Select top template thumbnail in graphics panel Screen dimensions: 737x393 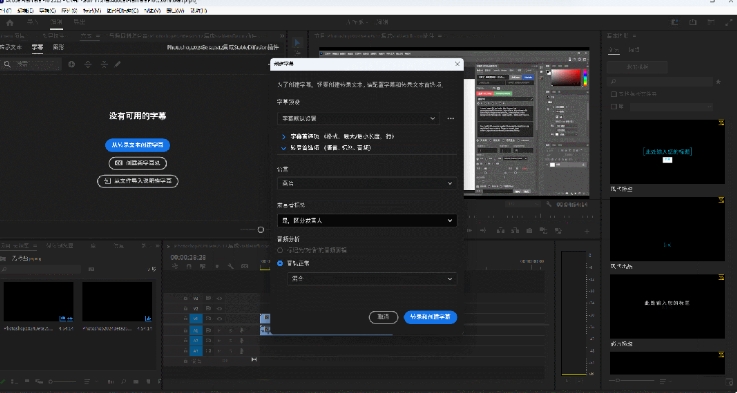point(667,152)
